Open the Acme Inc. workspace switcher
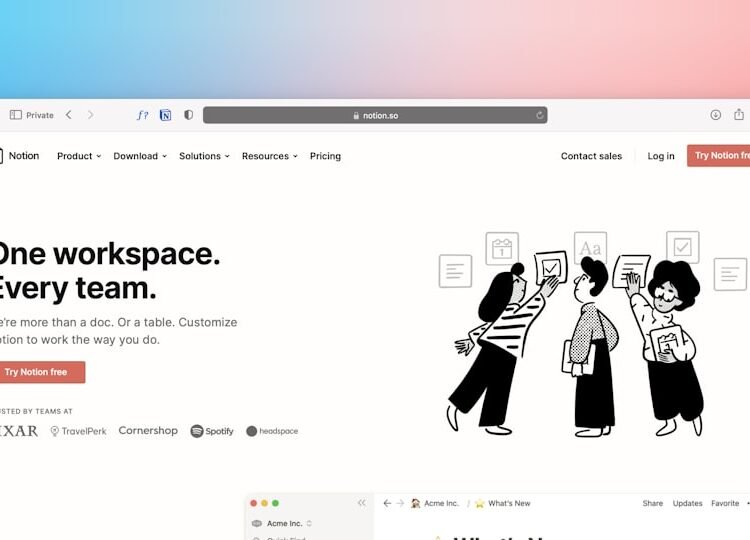Screen dimensions: 750x540 [282, 523]
